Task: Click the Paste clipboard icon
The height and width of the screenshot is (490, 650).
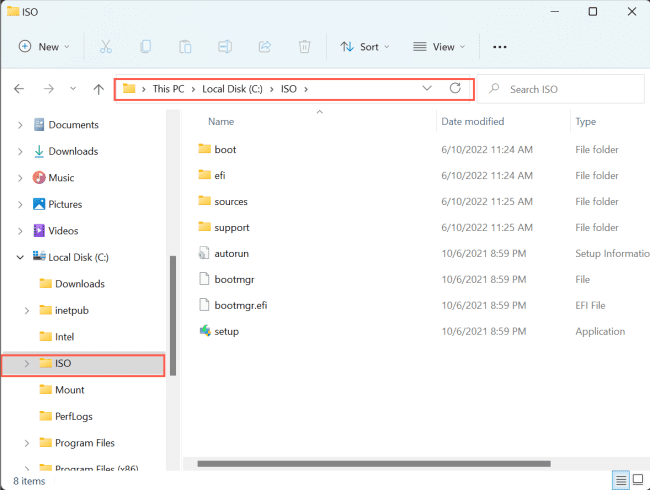Action: pyautogui.click(x=185, y=47)
